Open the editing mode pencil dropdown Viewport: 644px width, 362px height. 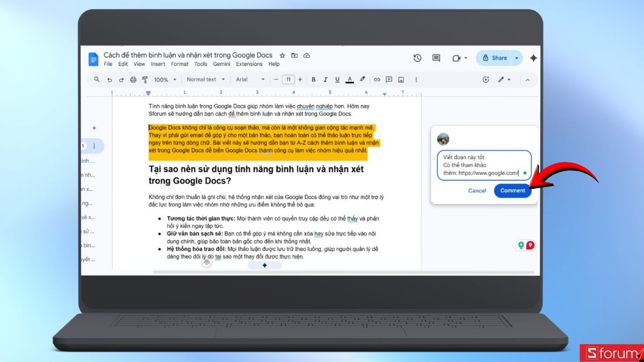pos(504,79)
